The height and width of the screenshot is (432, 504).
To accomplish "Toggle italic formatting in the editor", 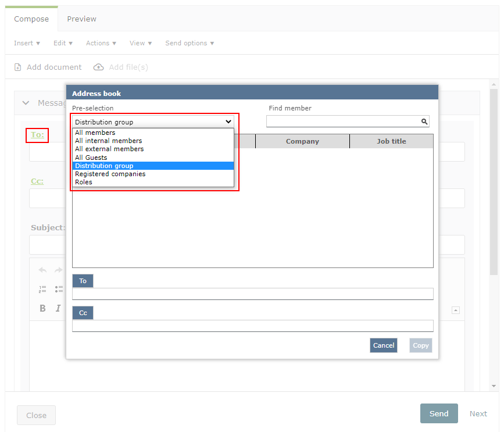I will click(58, 308).
